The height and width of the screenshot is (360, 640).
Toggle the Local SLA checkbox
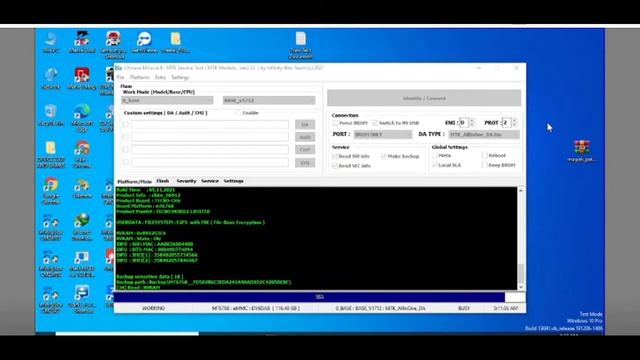435,165
